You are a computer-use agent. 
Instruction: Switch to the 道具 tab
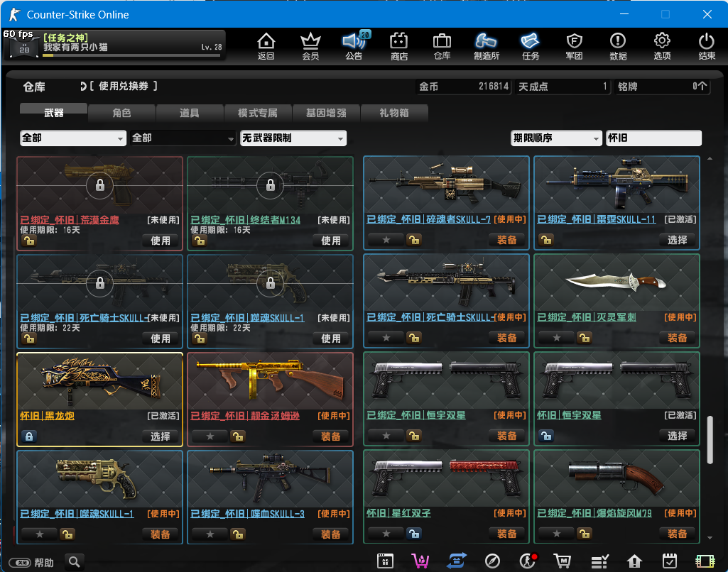190,113
